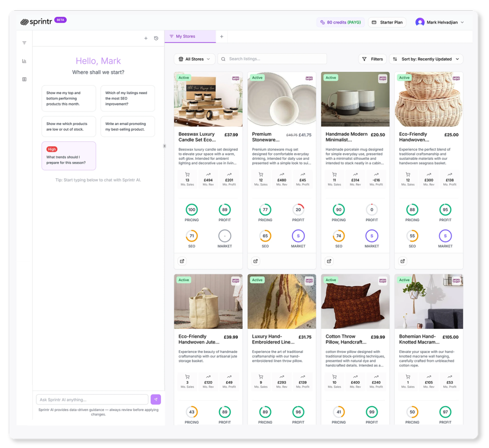
Task: Click cart Mo. Sales icon on Beeswax card
Action: click(x=188, y=175)
